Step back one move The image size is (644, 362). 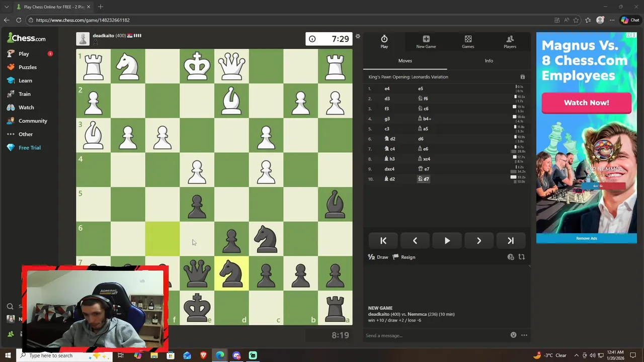pos(415,241)
